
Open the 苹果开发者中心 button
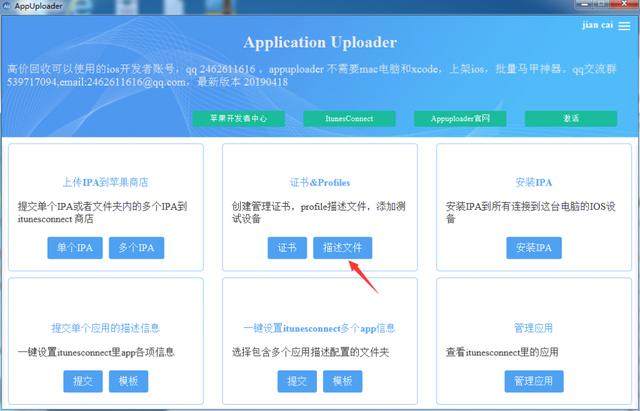238,118
